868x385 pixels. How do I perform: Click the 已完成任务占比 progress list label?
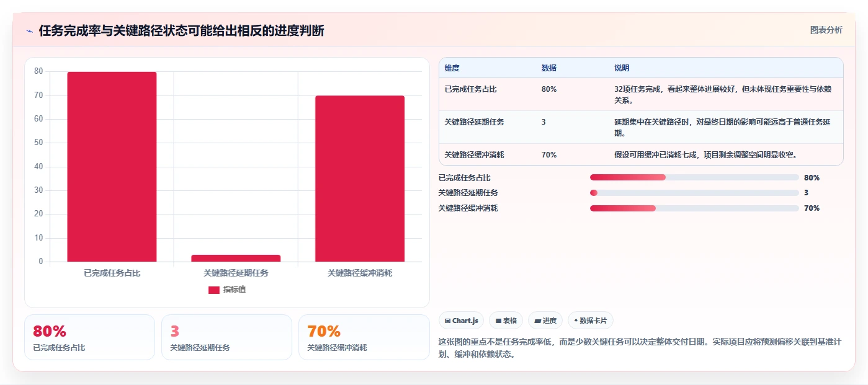(x=464, y=178)
